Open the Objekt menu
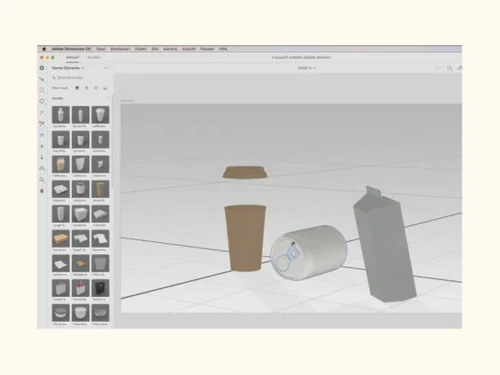Screen dimensions: 500x375 pos(141,49)
